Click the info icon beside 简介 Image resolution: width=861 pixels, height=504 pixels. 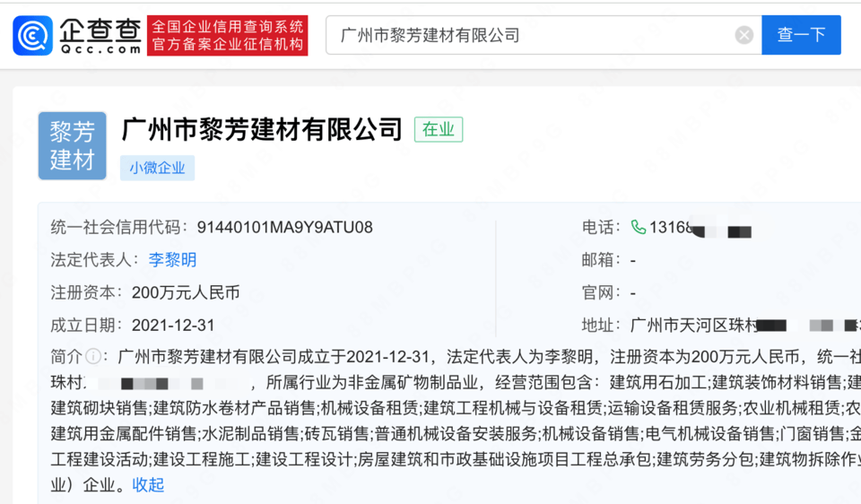click(92, 356)
